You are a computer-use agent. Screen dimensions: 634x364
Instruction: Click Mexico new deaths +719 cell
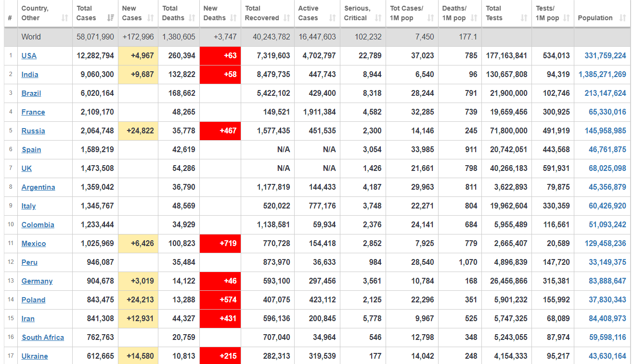[220, 244]
